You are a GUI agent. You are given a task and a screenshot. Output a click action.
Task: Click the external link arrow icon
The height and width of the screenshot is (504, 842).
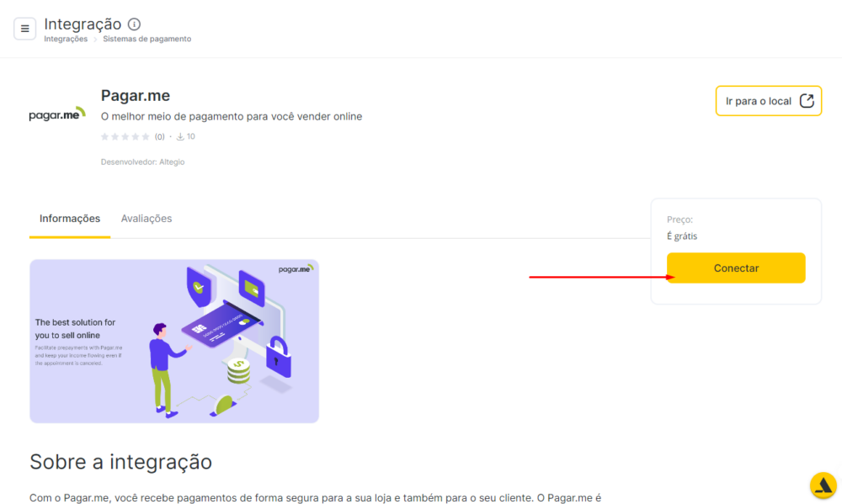pos(807,101)
